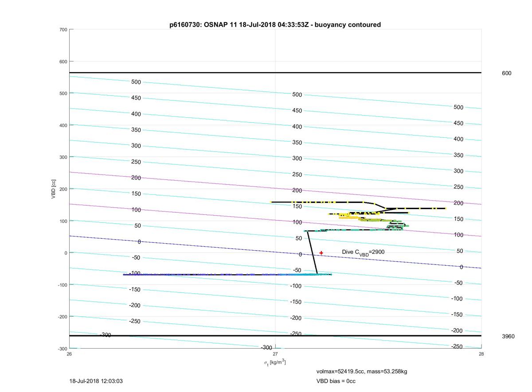Click the steep black line joining the dive and climb tracks
The height and width of the screenshot is (392, 532).
tap(313, 252)
